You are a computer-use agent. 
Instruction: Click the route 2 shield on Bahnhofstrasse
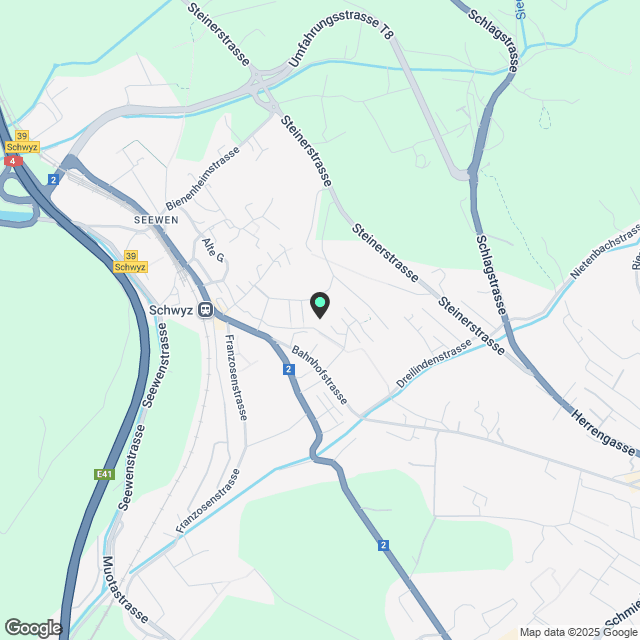[x=289, y=369]
